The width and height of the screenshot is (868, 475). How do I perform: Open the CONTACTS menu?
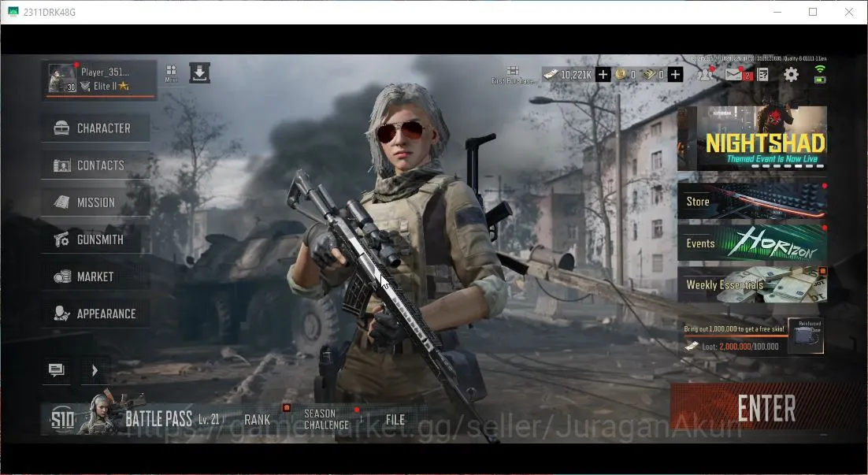[95, 165]
